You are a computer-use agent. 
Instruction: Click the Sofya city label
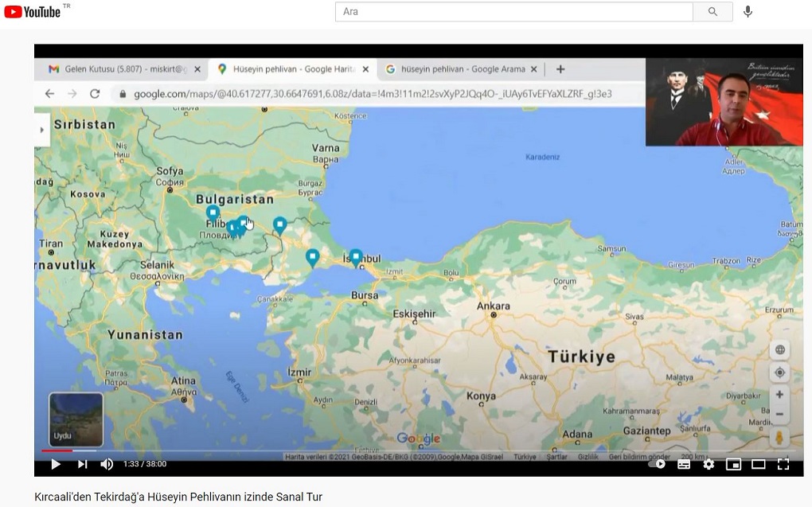click(x=170, y=171)
